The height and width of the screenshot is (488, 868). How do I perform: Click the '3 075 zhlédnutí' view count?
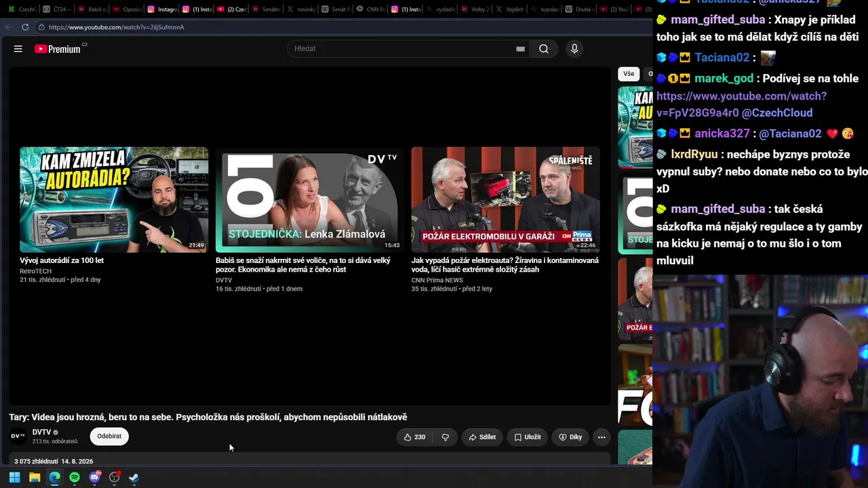pos(36,462)
